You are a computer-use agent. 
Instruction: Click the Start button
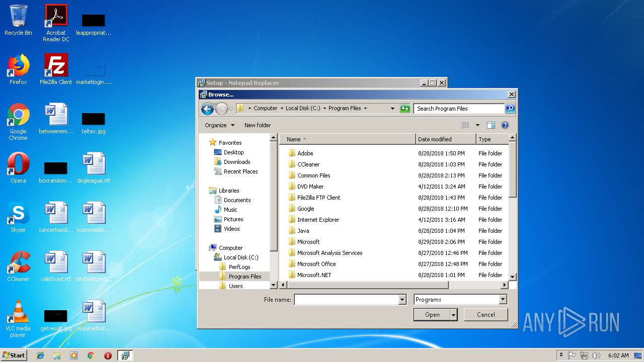pyautogui.click(x=14, y=355)
